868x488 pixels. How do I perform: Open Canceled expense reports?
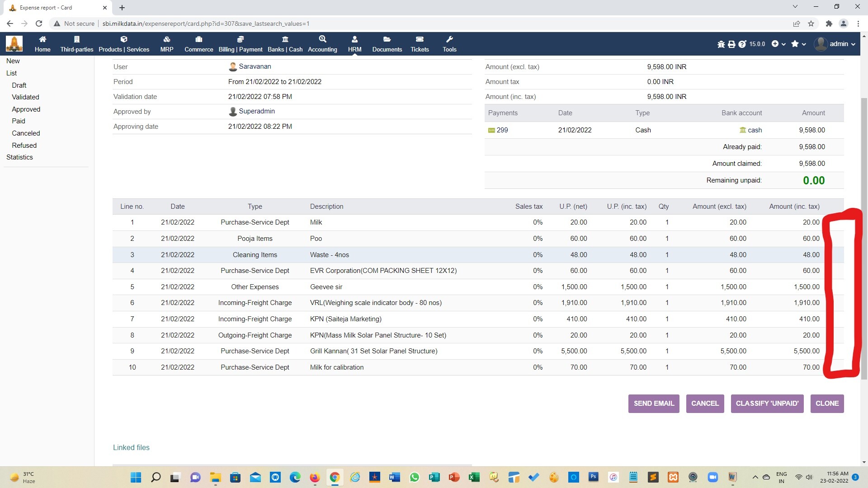[x=26, y=133]
